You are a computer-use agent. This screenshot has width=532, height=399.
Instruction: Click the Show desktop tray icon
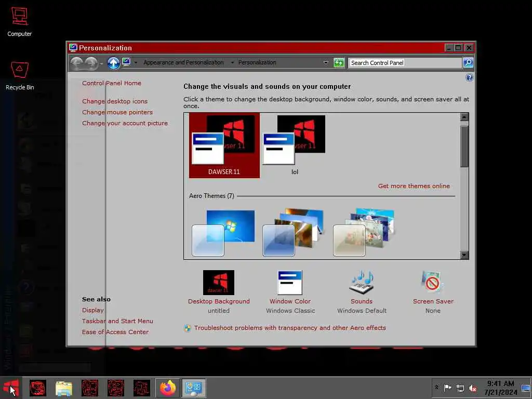click(x=526, y=388)
